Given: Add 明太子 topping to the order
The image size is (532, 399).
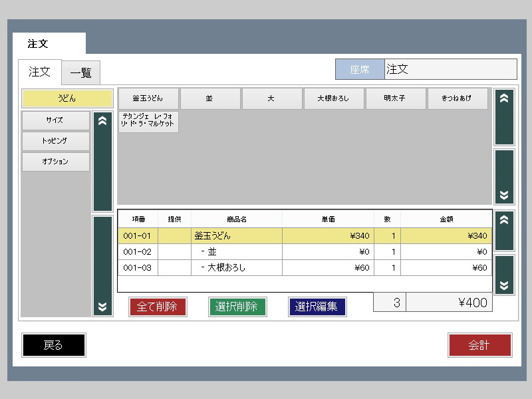Looking at the screenshot, I should coord(396,98).
